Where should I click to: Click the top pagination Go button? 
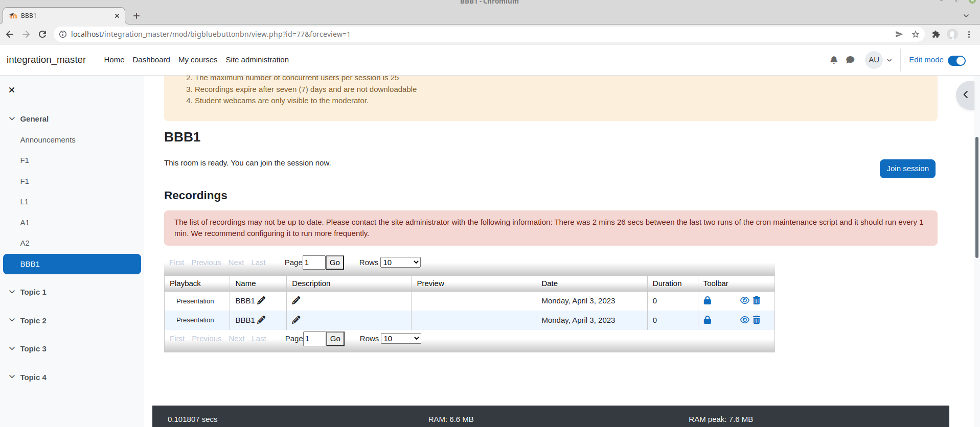click(x=335, y=263)
